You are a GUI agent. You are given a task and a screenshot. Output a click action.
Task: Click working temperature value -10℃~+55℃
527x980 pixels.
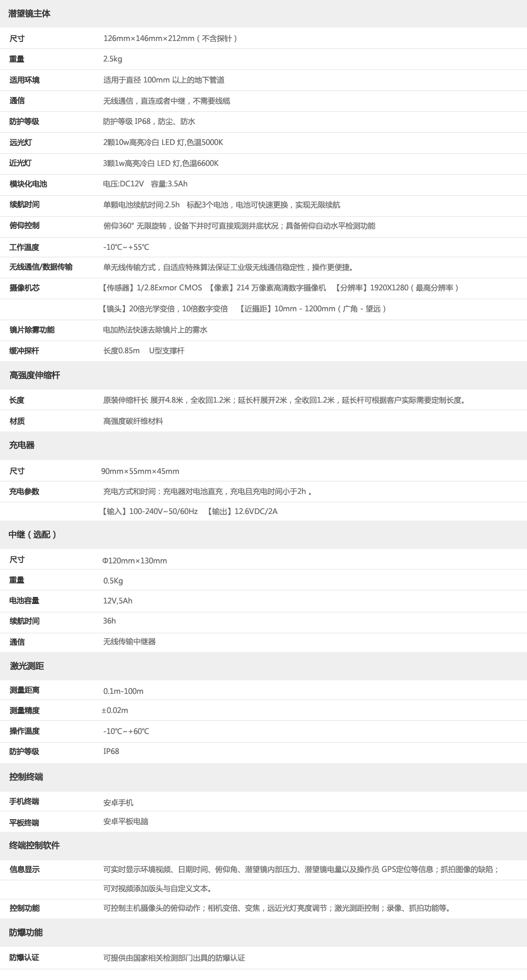pyautogui.click(x=126, y=247)
